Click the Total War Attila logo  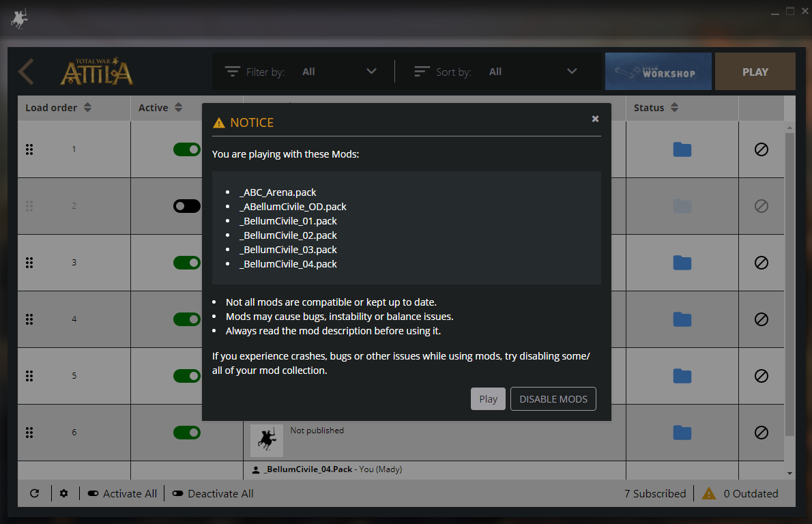(x=97, y=72)
